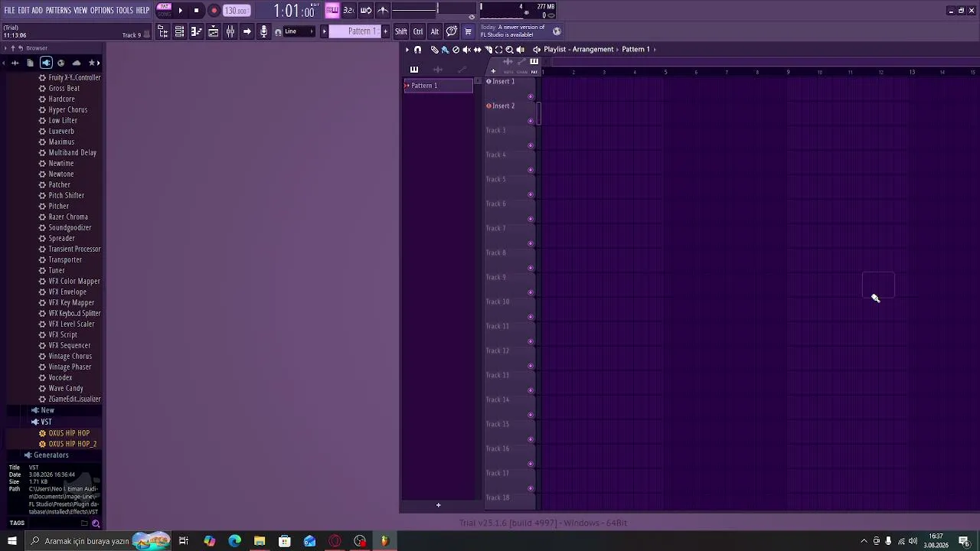Screen dimensions: 980x551
Task: Open the search icon in browser tags
Action: click(96, 523)
